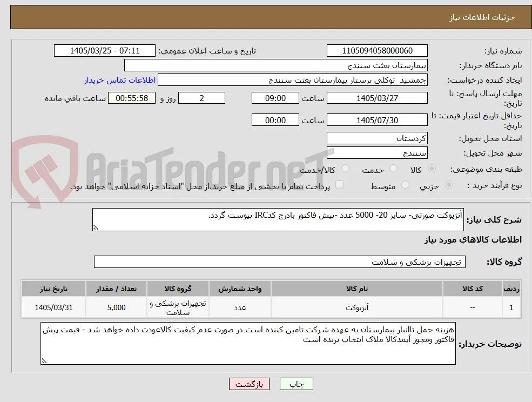Viewport: 532px width, 402px height.
Task: Click the need number field 1105094058000060
Action: 377,51
